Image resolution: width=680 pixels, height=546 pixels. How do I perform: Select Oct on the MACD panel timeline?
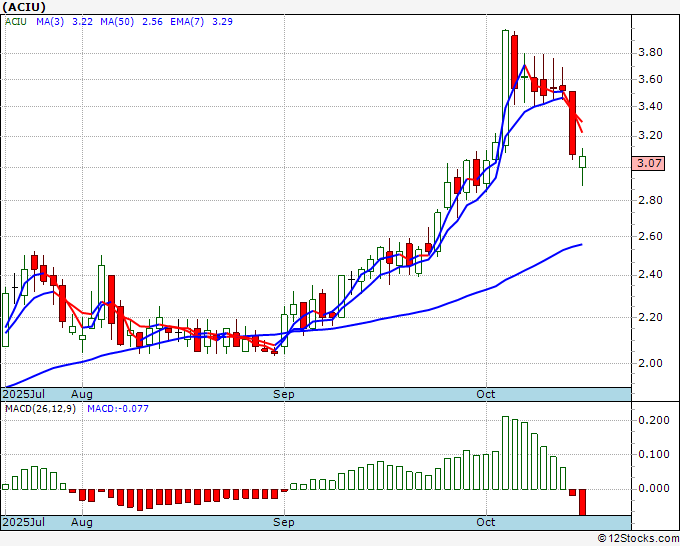tap(486, 522)
